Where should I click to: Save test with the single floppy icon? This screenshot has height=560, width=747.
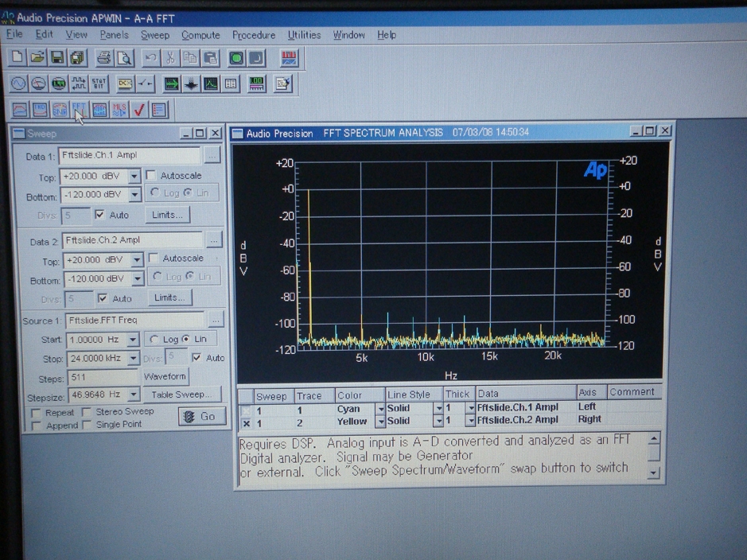(x=57, y=57)
